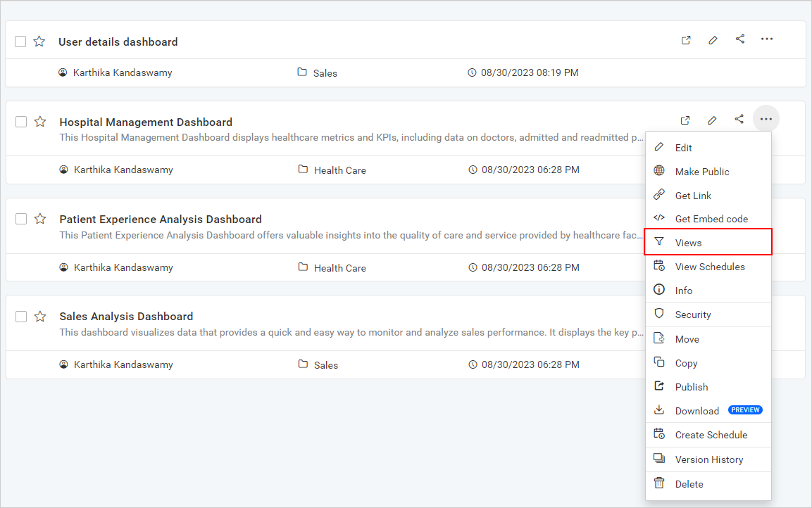Click the author avatar beside Karthika Kandaswamy
This screenshot has width=812, height=508.
[63, 72]
